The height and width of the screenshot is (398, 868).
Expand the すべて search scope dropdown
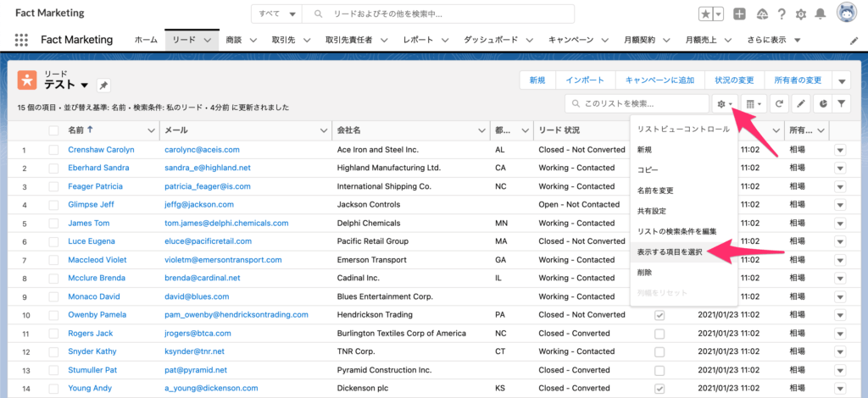(x=277, y=14)
